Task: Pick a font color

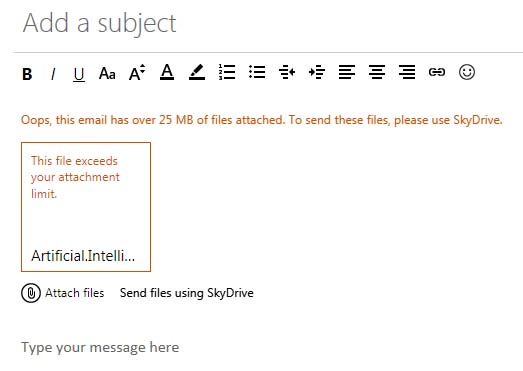Action: tap(167, 72)
